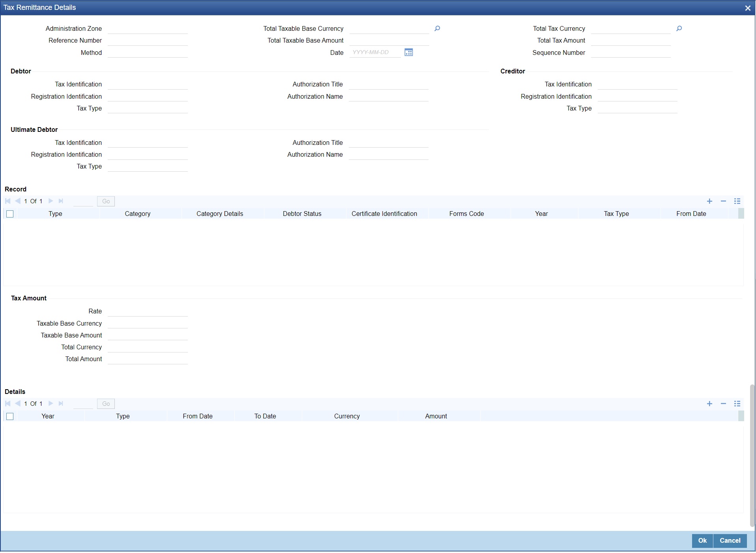Go to first page of Record table

click(8, 201)
